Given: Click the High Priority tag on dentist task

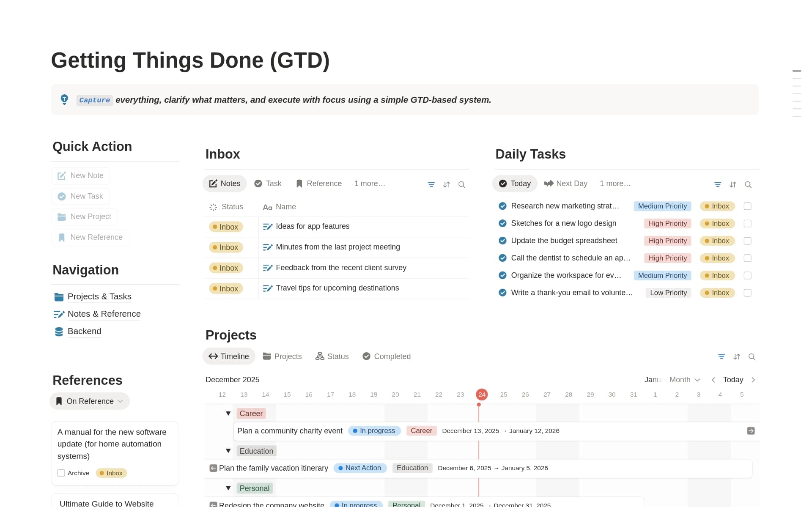Looking at the screenshot, I should [x=667, y=258].
